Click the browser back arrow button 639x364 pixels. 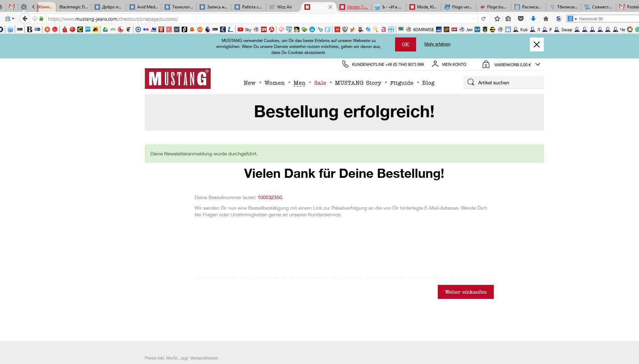click(x=24, y=19)
